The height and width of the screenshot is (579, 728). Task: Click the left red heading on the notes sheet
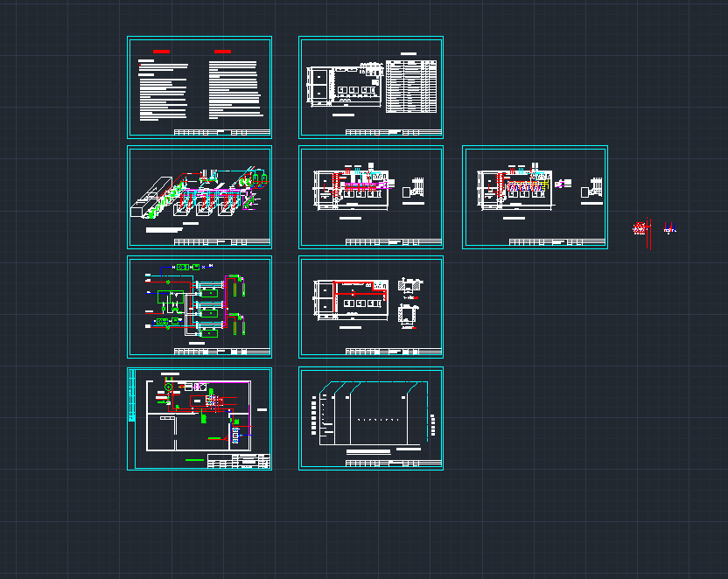click(162, 52)
